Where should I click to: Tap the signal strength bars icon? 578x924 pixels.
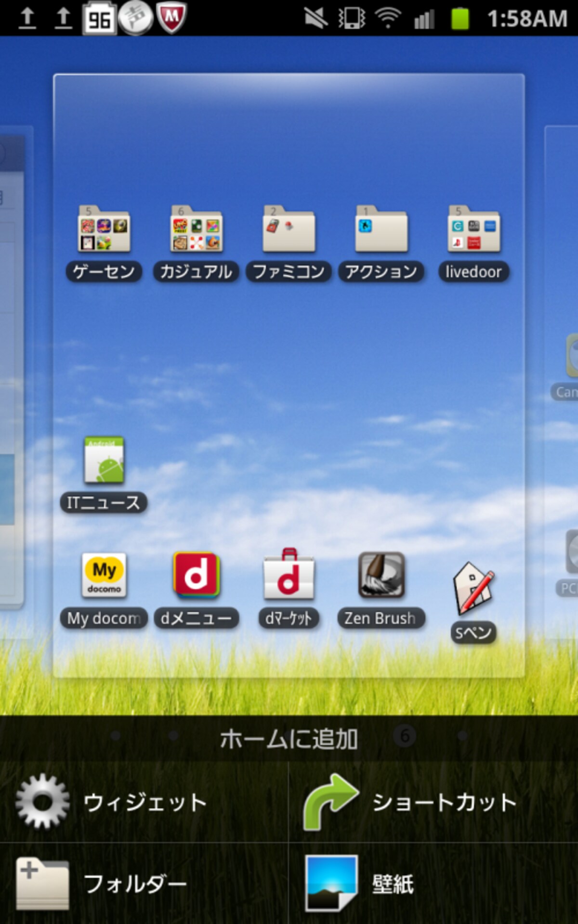click(x=424, y=19)
